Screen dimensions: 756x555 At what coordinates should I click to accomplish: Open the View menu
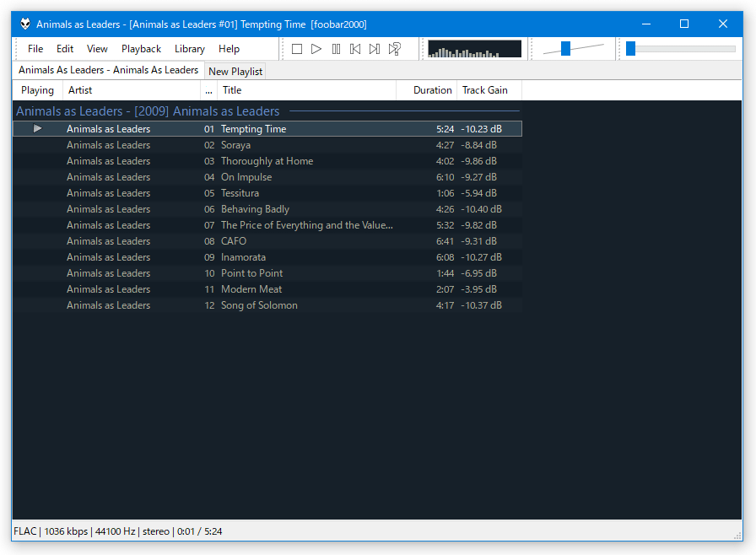[97, 49]
